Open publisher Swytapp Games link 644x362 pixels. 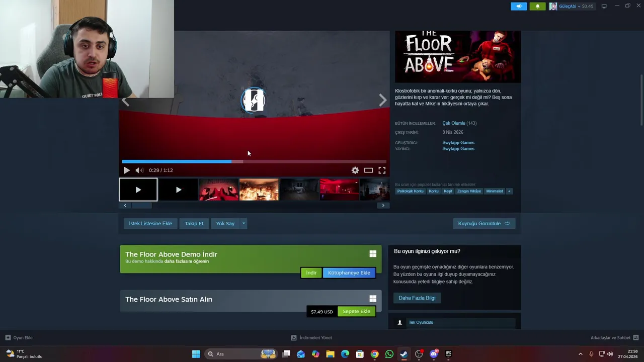(x=458, y=148)
